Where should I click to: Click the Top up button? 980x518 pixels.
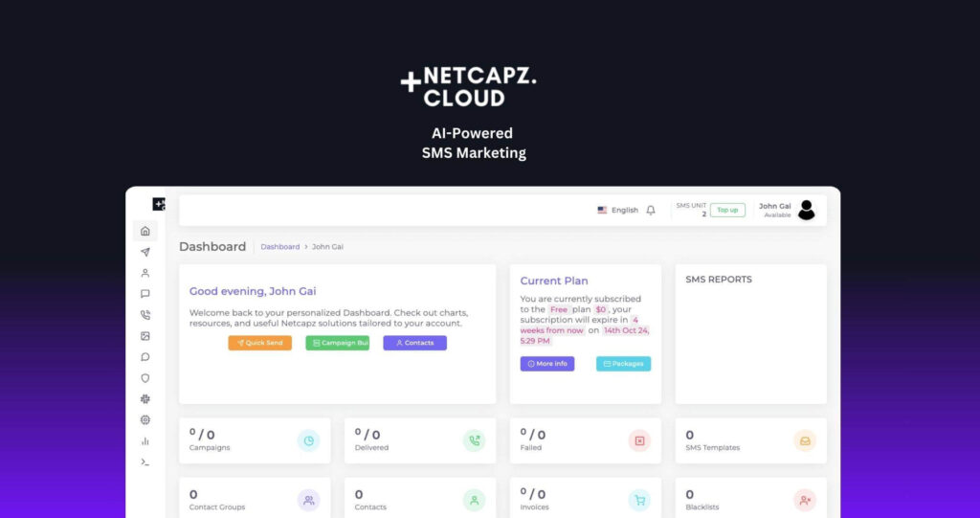(727, 211)
